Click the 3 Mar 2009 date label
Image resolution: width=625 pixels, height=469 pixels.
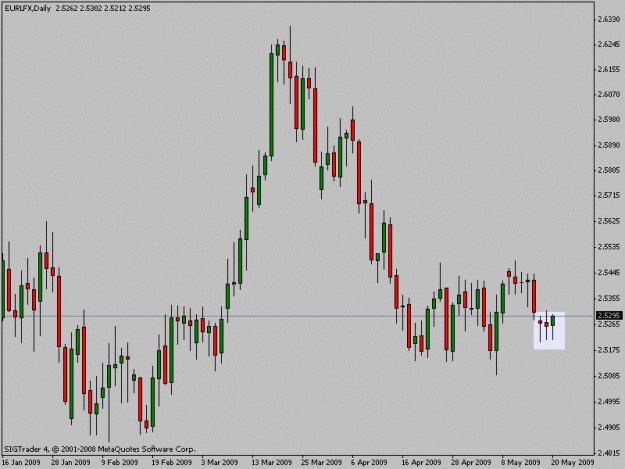point(220,463)
